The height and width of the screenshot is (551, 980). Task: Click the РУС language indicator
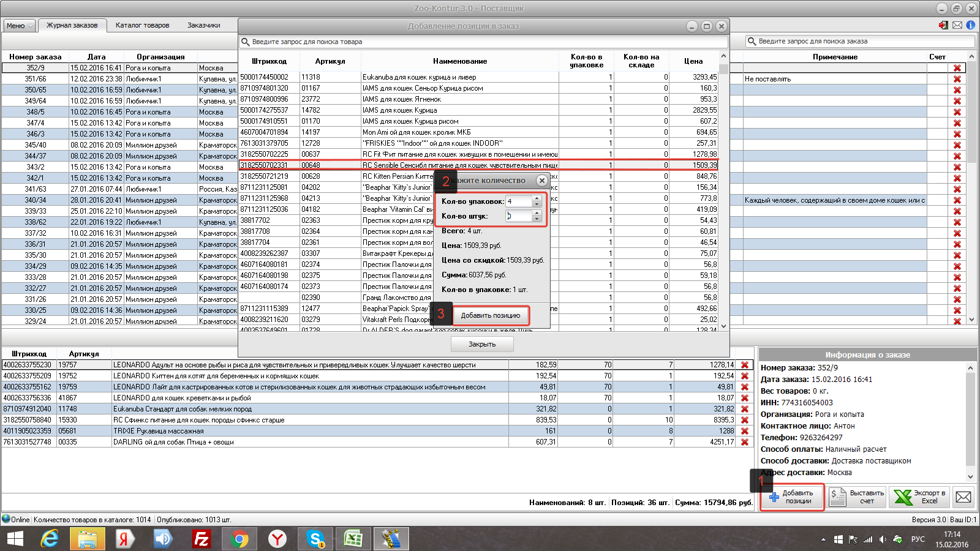click(918, 539)
